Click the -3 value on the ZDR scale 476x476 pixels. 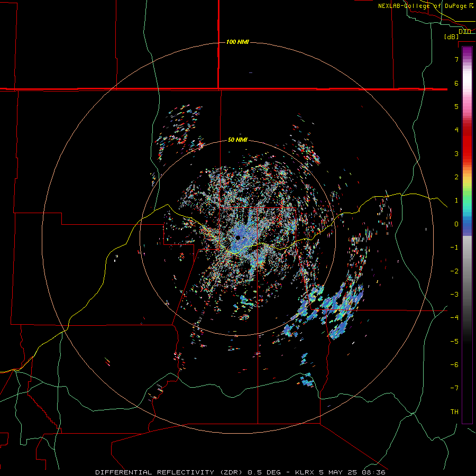[x=454, y=295]
